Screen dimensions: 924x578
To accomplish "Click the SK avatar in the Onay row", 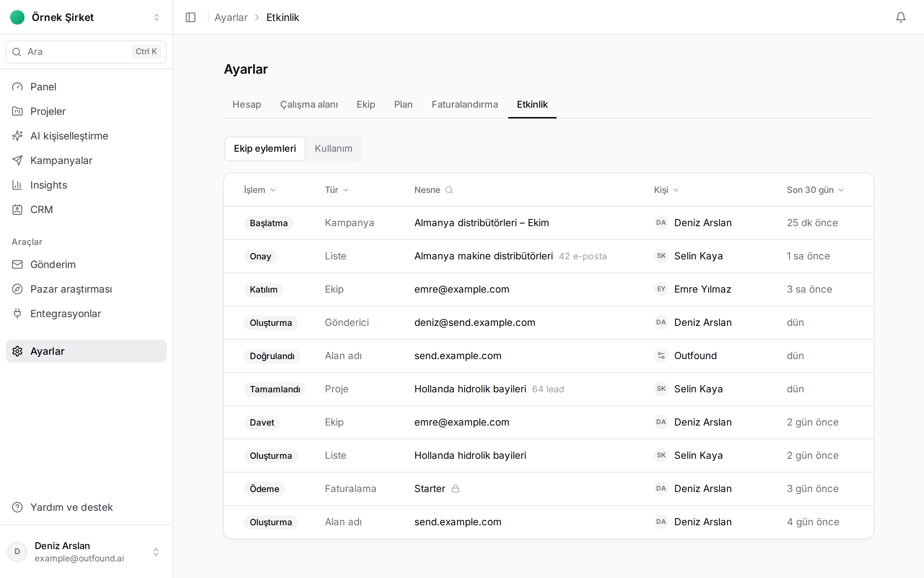I will (x=661, y=256).
